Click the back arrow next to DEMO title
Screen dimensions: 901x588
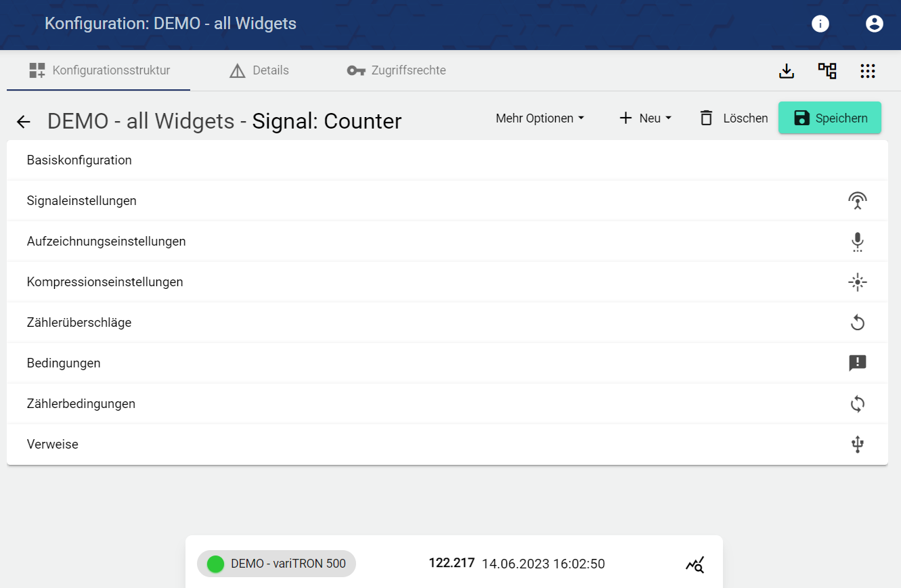(x=24, y=122)
